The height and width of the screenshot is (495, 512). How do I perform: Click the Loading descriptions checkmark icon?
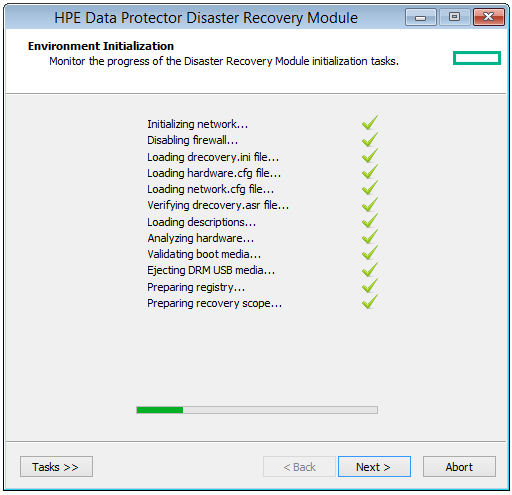(x=370, y=220)
